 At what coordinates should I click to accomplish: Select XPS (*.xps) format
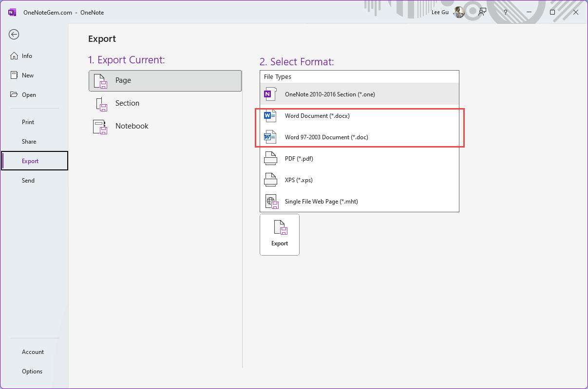click(x=360, y=180)
